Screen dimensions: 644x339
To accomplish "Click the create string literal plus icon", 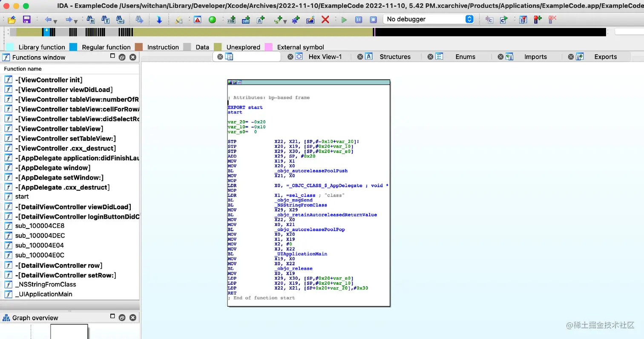I will click(x=260, y=20).
